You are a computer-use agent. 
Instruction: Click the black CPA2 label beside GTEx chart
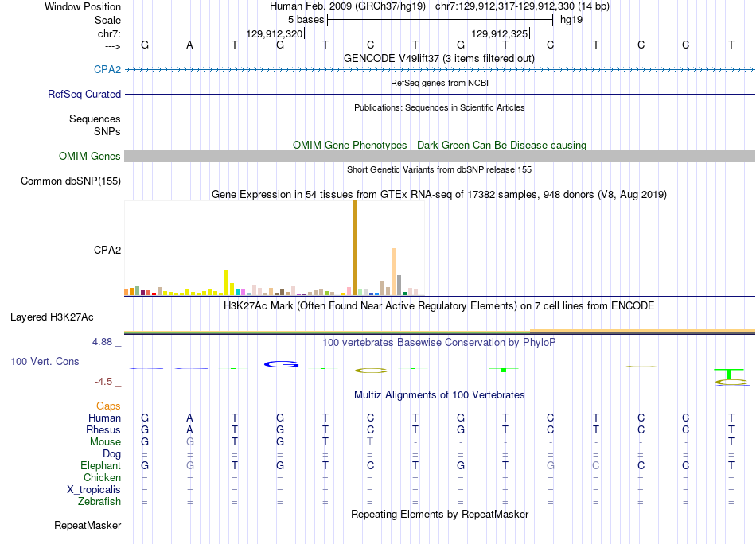[107, 250]
